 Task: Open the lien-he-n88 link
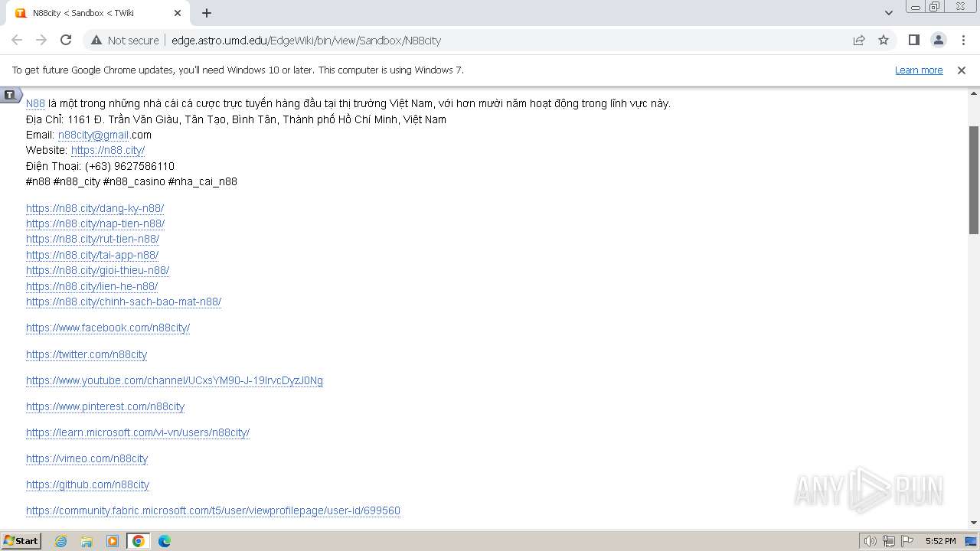click(92, 286)
